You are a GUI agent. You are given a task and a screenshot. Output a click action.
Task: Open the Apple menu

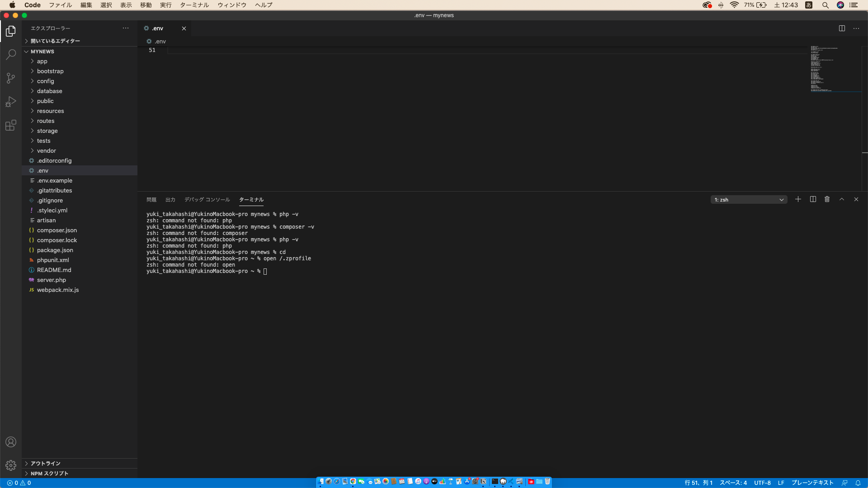(x=12, y=5)
